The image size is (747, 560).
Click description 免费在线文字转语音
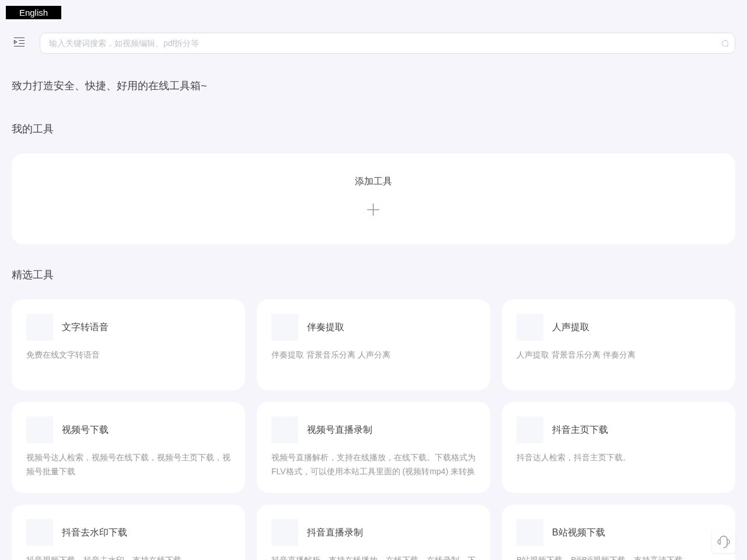(x=63, y=355)
